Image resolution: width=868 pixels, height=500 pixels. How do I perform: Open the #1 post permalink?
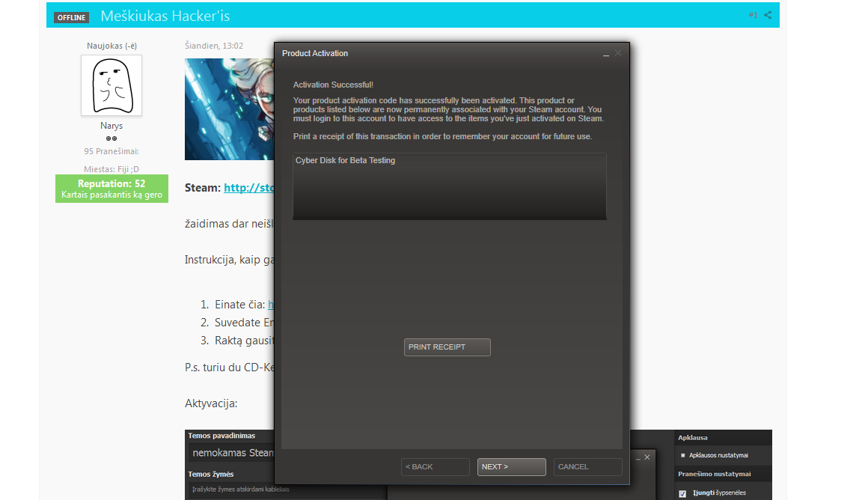point(753,15)
